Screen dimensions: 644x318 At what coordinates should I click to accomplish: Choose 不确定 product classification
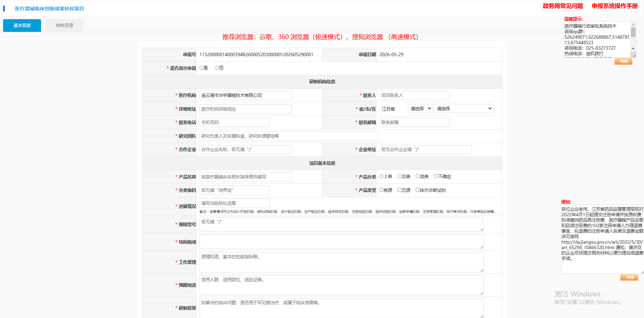[436, 176]
